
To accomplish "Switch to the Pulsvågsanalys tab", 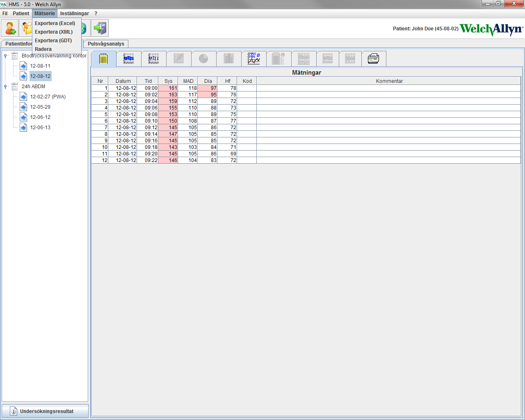I will pos(106,44).
